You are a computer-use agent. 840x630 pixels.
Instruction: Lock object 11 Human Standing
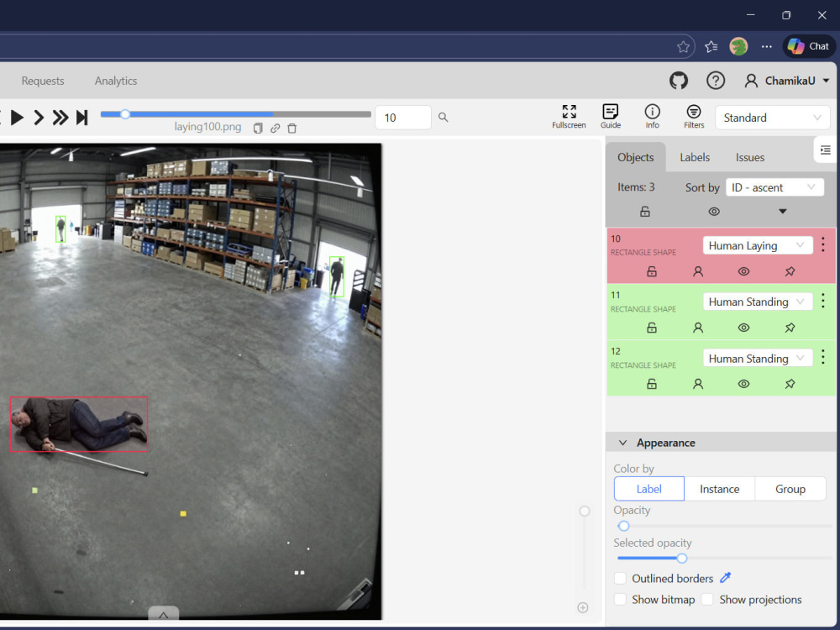652,328
